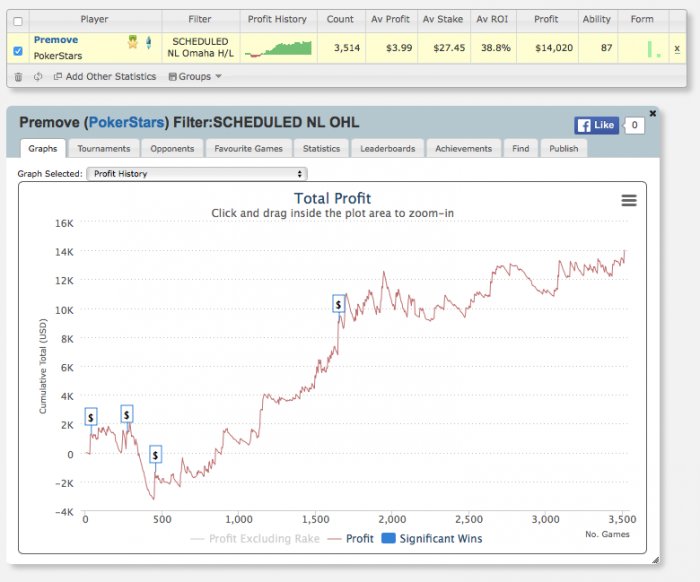Open the Groups dropdown

click(x=195, y=77)
